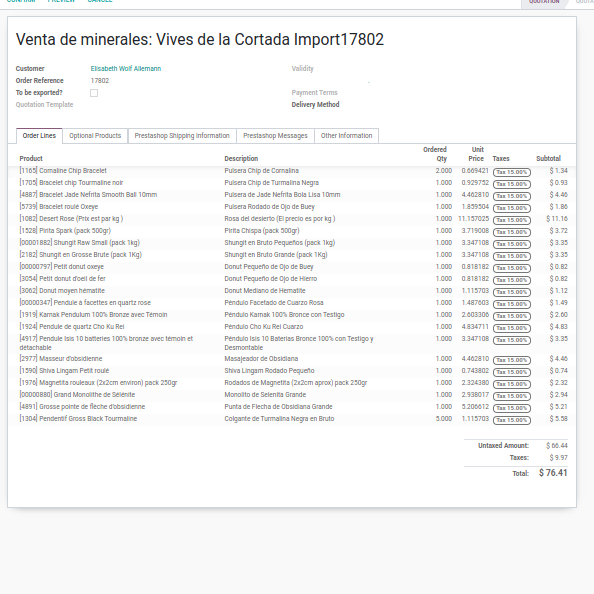
Task: Click tax tag on Pendentif Gross Black Tourmaline row
Action: coord(511,420)
